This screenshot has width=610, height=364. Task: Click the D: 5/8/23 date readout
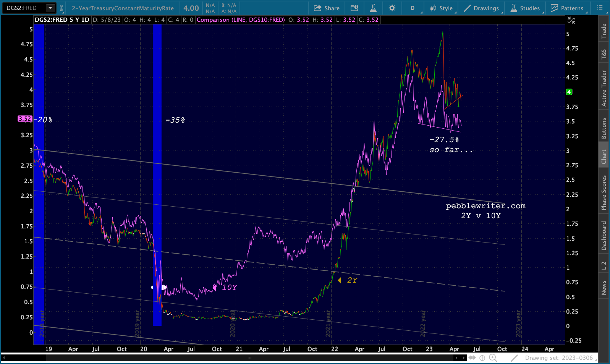pyautogui.click(x=107, y=20)
